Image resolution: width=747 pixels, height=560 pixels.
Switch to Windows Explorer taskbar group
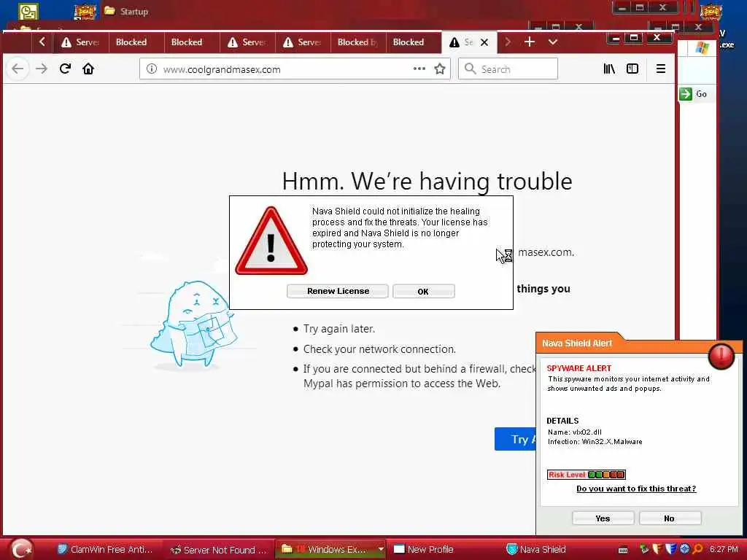click(x=325, y=550)
